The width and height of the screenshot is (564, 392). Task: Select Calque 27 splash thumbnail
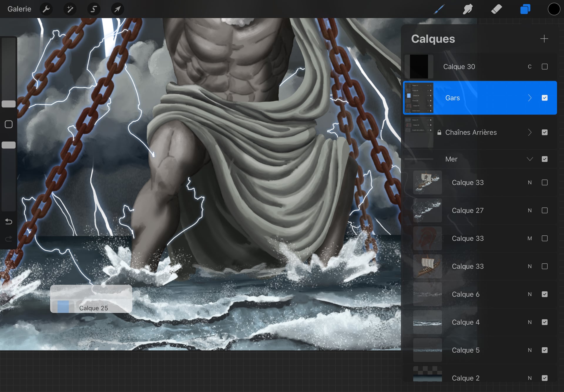pos(427,210)
